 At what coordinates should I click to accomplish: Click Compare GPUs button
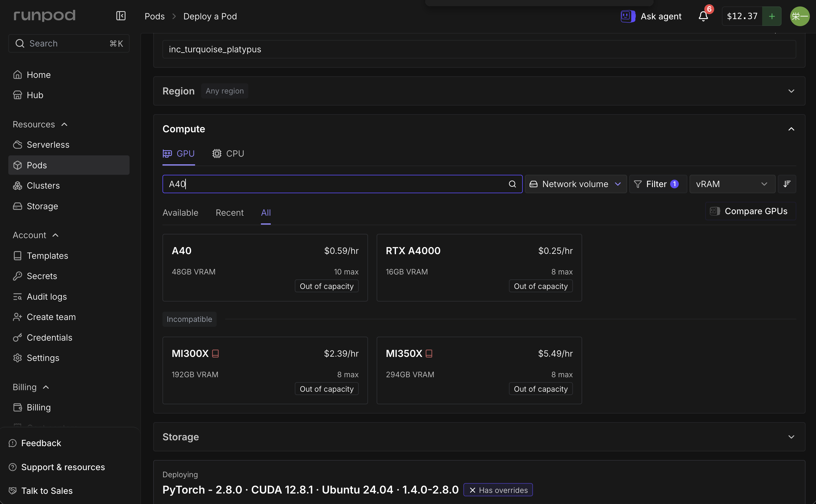[x=750, y=211]
